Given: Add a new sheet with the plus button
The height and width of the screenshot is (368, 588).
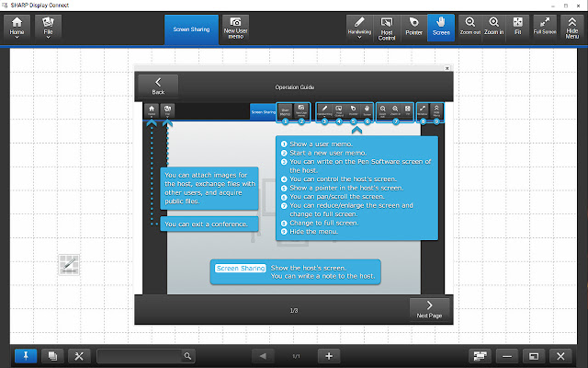Looking at the screenshot, I should point(329,356).
